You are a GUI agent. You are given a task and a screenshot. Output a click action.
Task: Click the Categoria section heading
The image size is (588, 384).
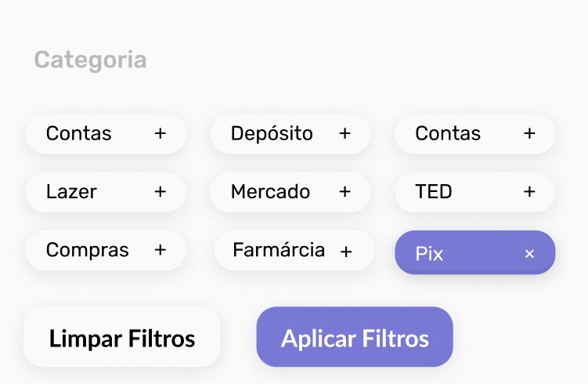tap(90, 60)
